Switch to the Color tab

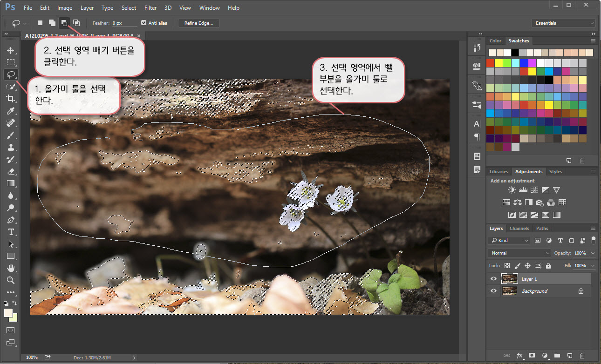point(495,41)
